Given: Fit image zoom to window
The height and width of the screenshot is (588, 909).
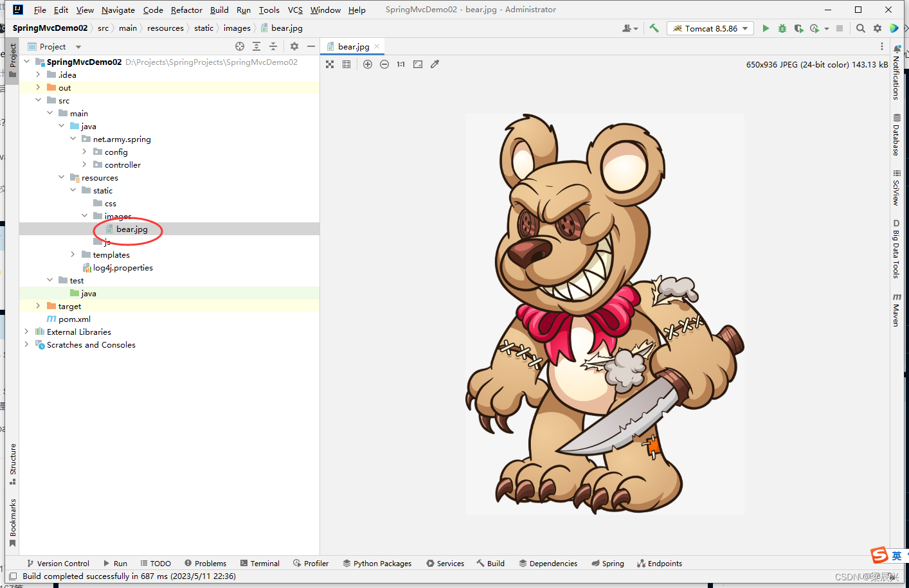Looking at the screenshot, I should pos(418,64).
